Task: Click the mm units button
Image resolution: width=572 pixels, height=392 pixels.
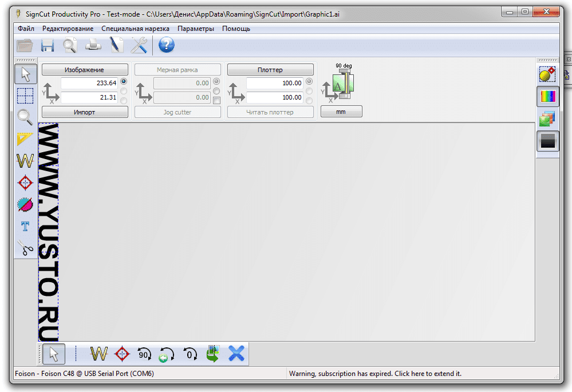Action: click(341, 112)
